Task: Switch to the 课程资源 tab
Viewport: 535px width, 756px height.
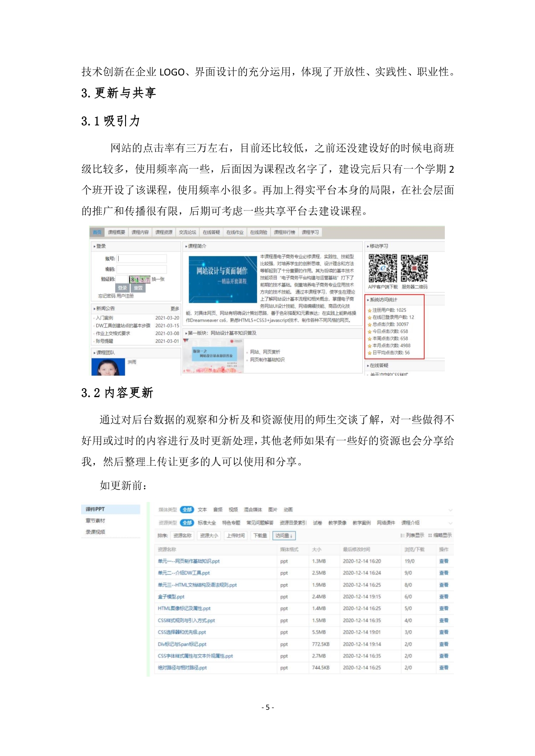Action: (164, 232)
